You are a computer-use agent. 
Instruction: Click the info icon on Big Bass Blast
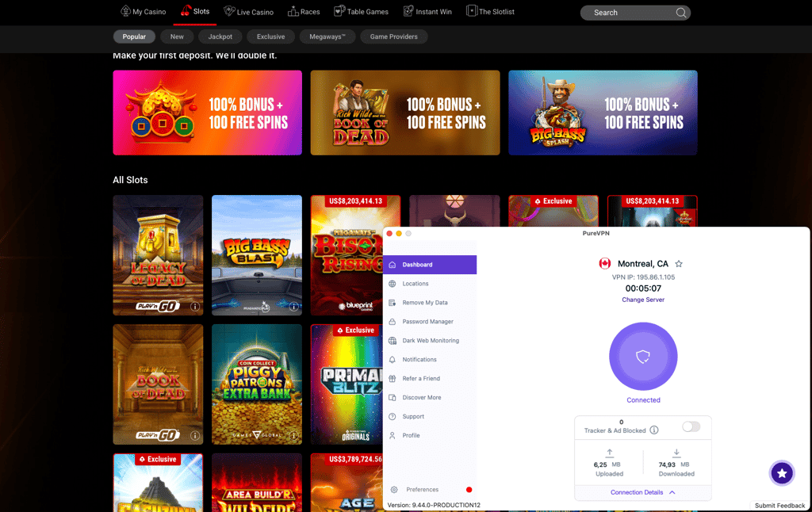(x=293, y=307)
